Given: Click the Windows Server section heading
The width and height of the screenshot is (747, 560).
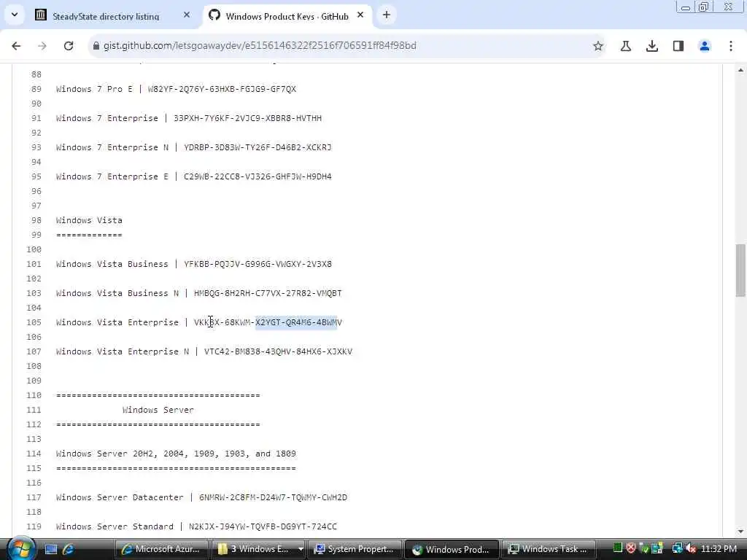Looking at the screenshot, I should (158, 410).
